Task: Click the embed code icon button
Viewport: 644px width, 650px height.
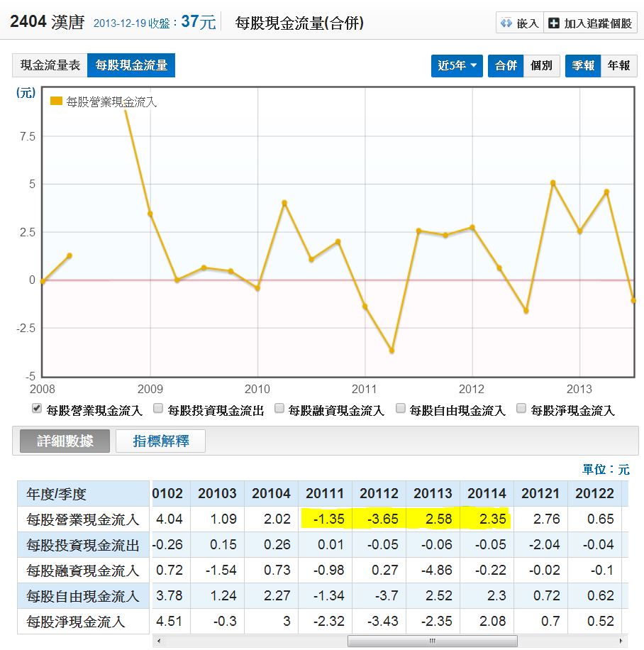Action: point(506,23)
